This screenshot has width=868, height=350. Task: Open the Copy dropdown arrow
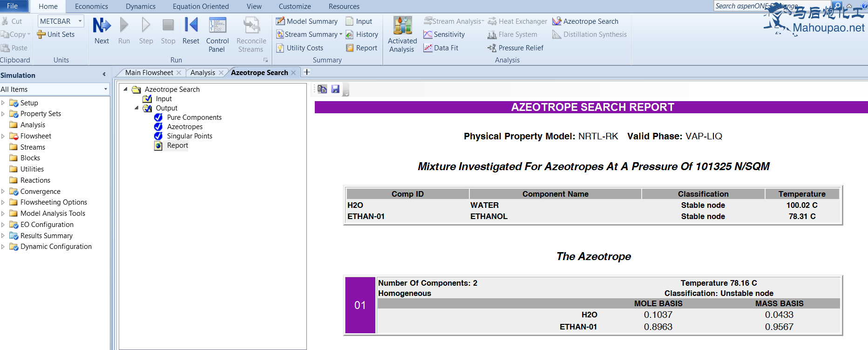[29, 34]
